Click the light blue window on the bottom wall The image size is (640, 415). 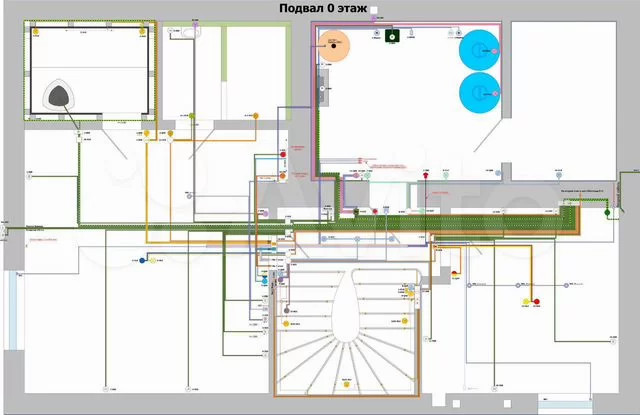point(565,404)
